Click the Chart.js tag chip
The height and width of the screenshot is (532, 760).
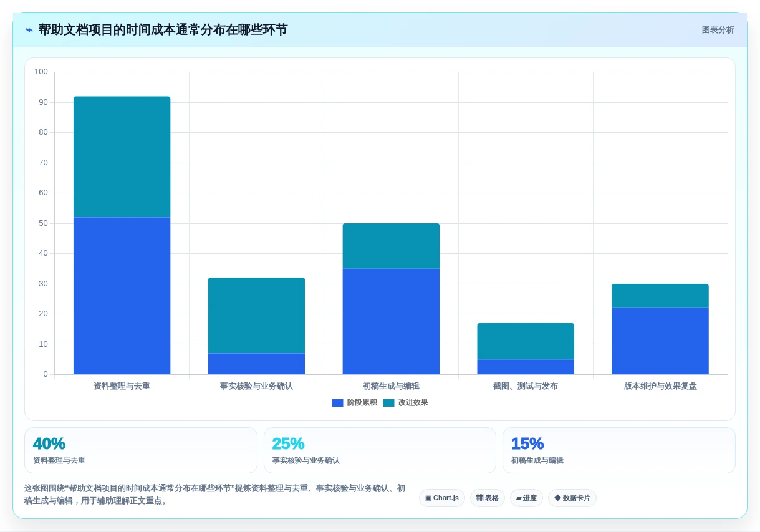click(442, 498)
